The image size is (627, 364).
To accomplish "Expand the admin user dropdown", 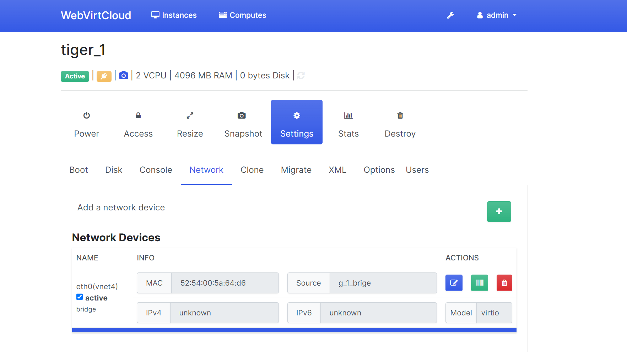I will point(497,15).
